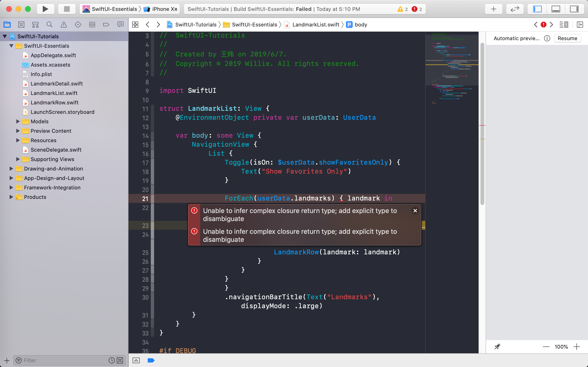Viewport: 588px width, 367px height.
Task: Toggle breakpoints activation in debug bar
Action: click(x=151, y=360)
